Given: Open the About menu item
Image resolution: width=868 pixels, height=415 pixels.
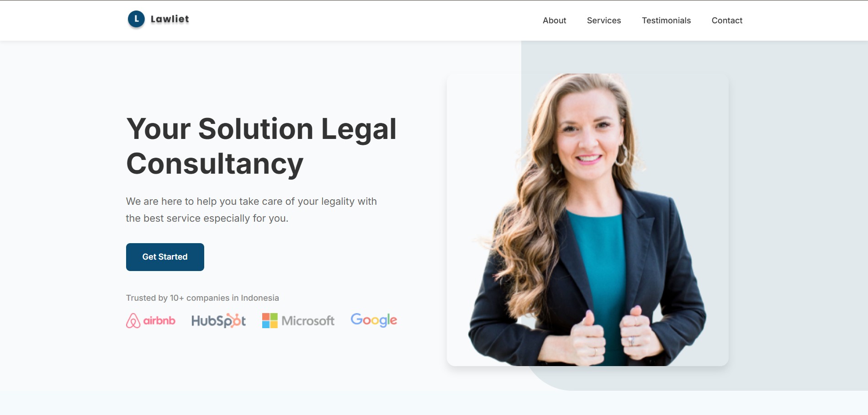Looking at the screenshot, I should (554, 21).
